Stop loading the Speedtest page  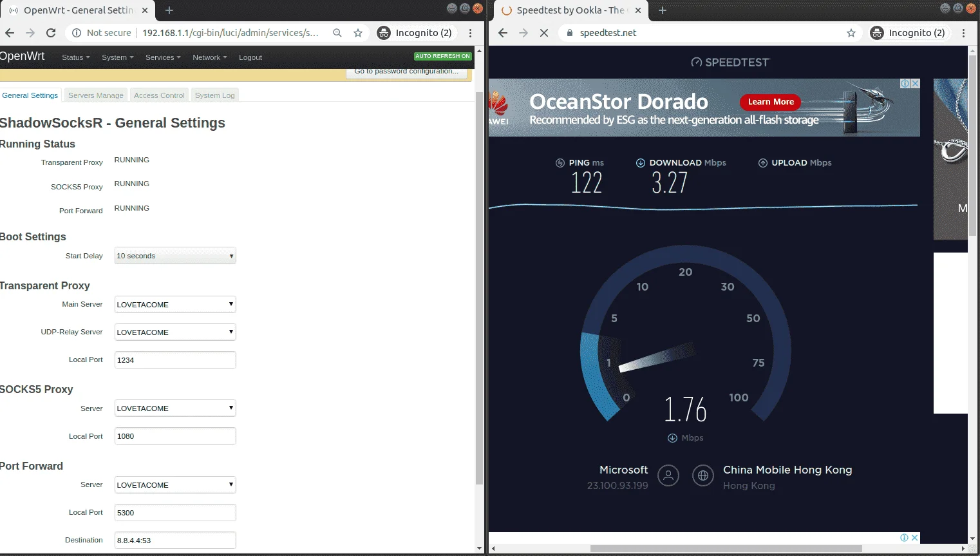pyautogui.click(x=544, y=33)
